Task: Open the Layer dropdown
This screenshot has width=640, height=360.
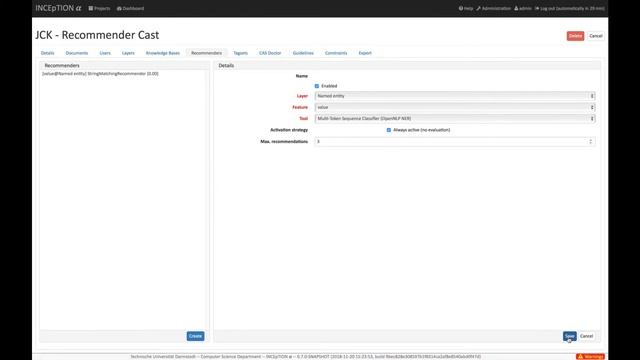Action: (455, 96)
